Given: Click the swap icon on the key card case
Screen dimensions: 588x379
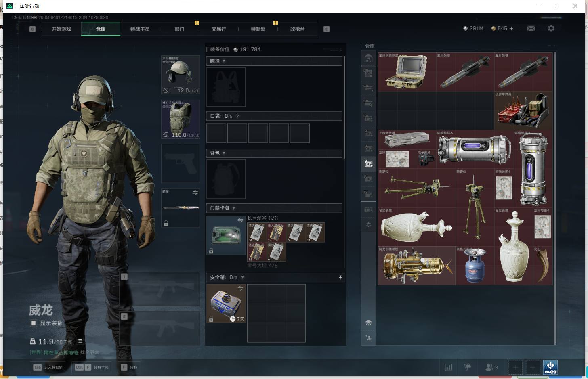Looking at the screenshot, I should tap(240, 220).
